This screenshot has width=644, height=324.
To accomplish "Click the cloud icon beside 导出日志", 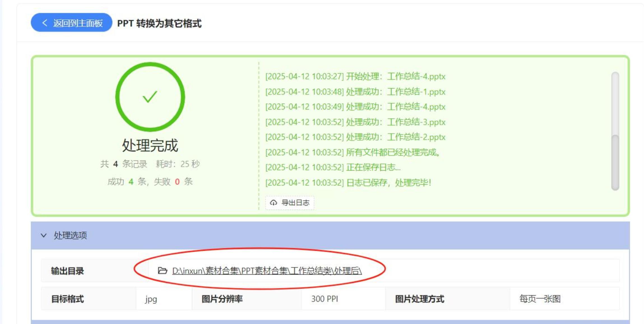I will point(273,203).
